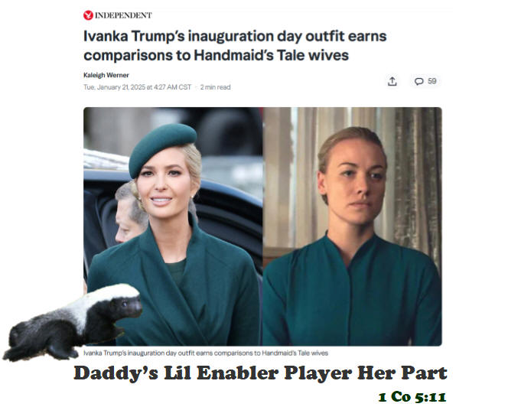This screenshot has width=508, height=420.
Task: Click the January 21, 2025 timestamp
Action: coord(138,87)
